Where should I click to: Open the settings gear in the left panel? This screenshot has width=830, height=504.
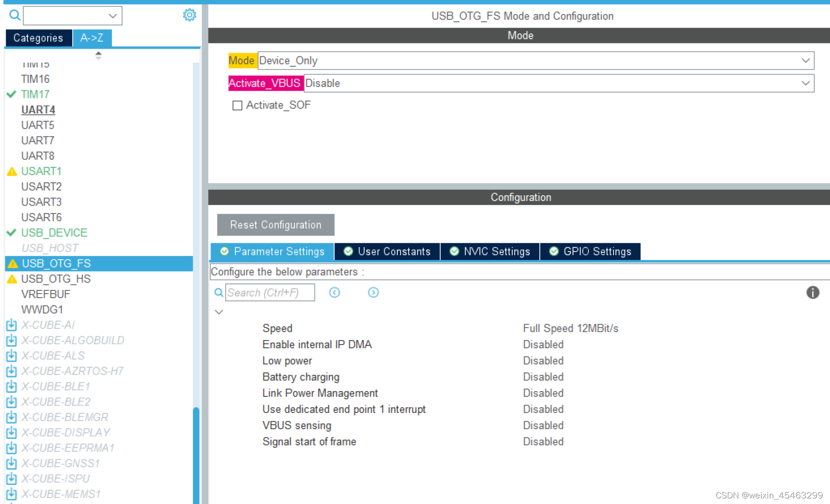(x=189, y=14)
